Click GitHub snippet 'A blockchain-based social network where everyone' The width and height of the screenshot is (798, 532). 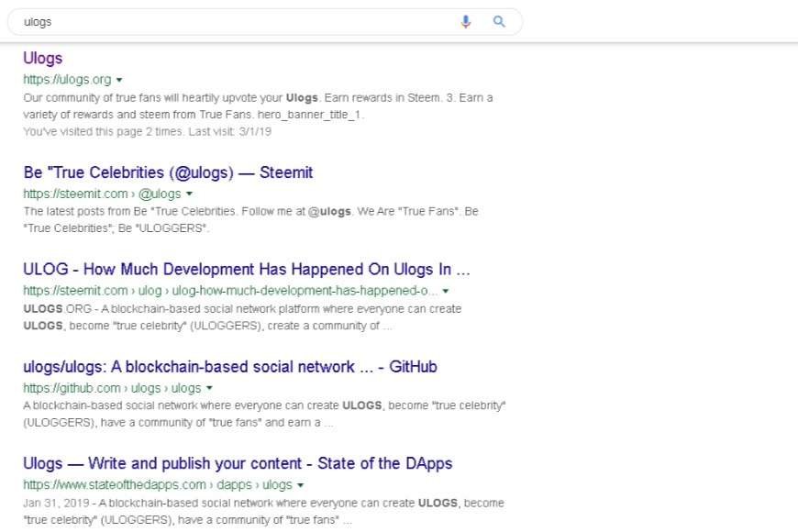pyautogui.click(x=264, y=414)
